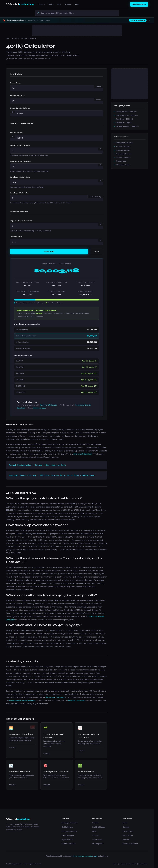
Task: Click Privacy Policy in footer
Action: [x=128, y=831]
